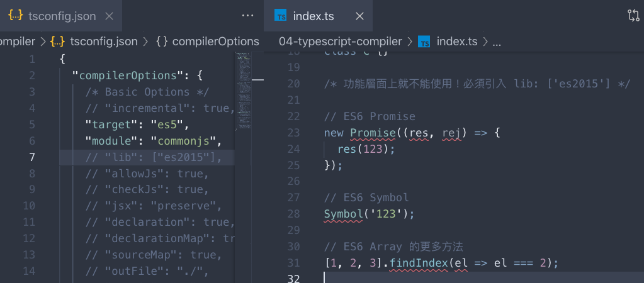Click the JSON icon in tsconfig.json breadcrumb

57,42
